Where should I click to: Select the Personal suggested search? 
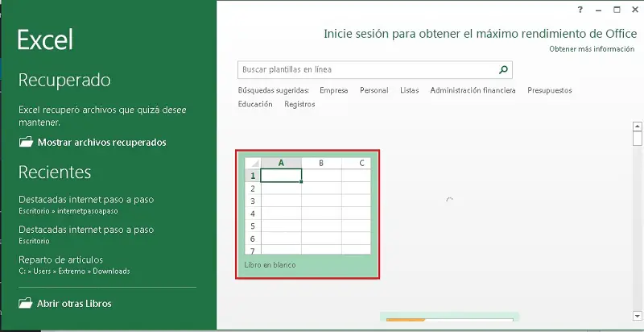pyautogui.click(x=374, y=90)
